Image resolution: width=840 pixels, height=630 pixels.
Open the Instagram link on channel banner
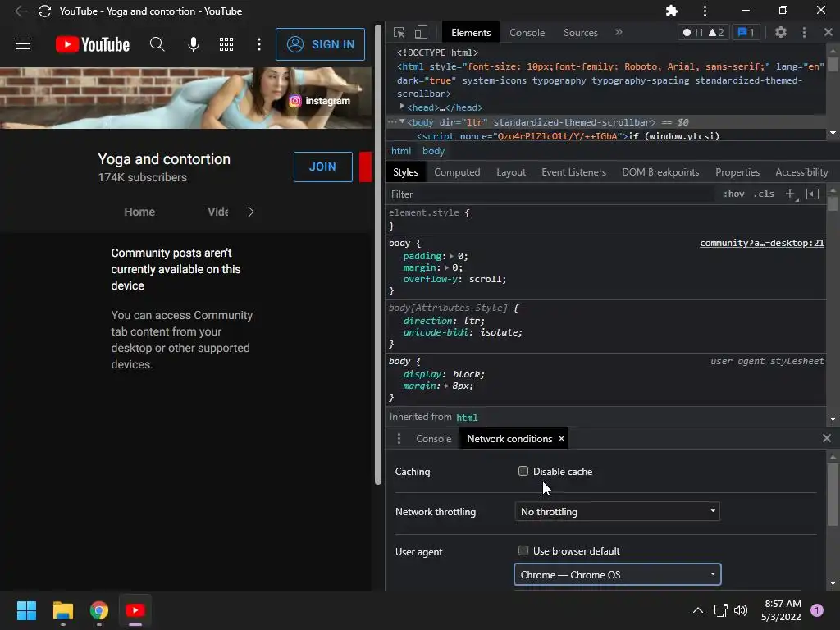[320, 101]
